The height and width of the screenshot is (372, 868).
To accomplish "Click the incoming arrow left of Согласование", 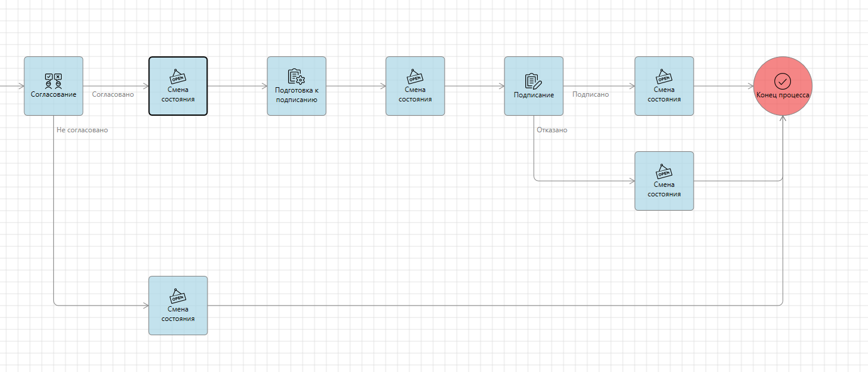I will pyautogui.click(x=12, y=86).
